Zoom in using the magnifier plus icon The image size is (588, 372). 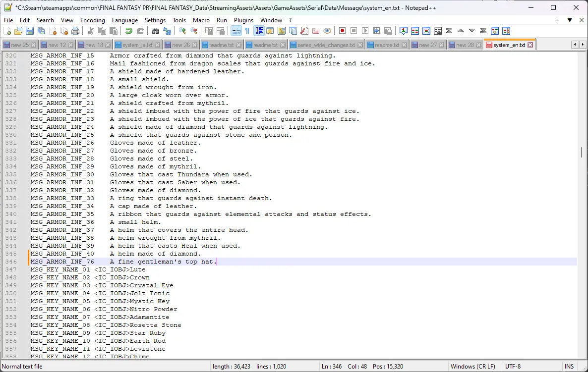tap(182, 31)
